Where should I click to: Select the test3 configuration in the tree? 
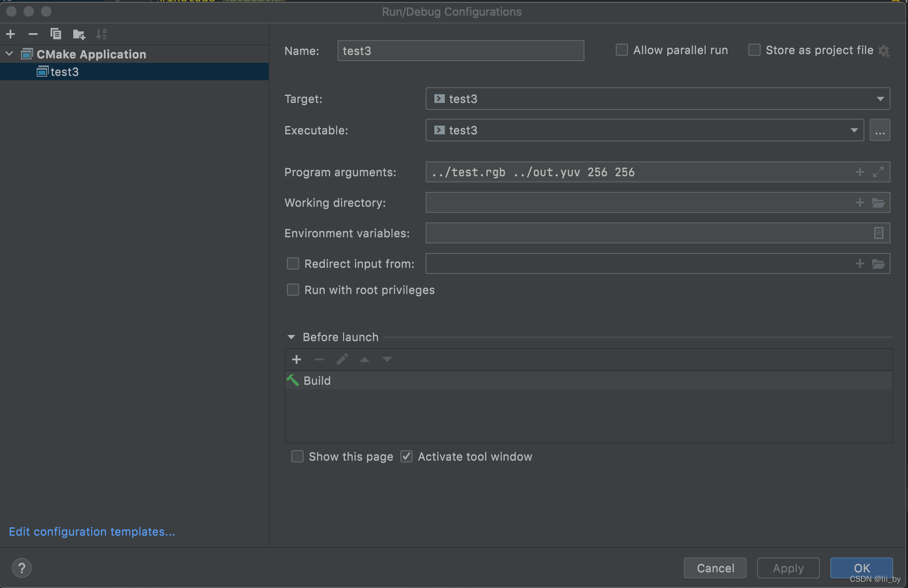65,72
